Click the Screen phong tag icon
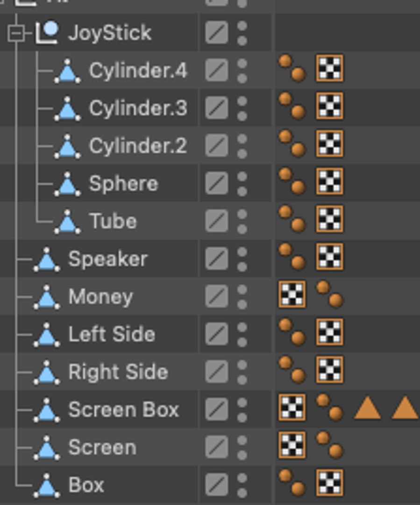This screenshot has height=505, width=420. click(330, 445)
